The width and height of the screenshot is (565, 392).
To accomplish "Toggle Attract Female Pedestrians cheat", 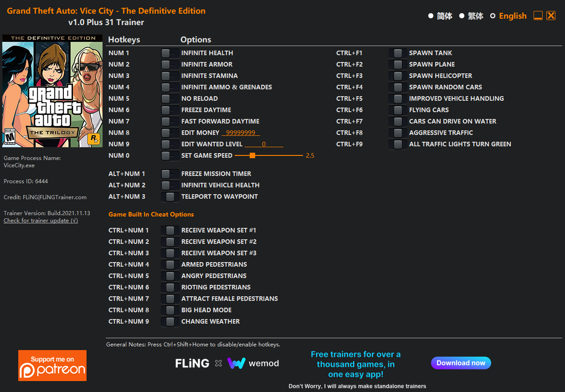I will click(170, 299).
